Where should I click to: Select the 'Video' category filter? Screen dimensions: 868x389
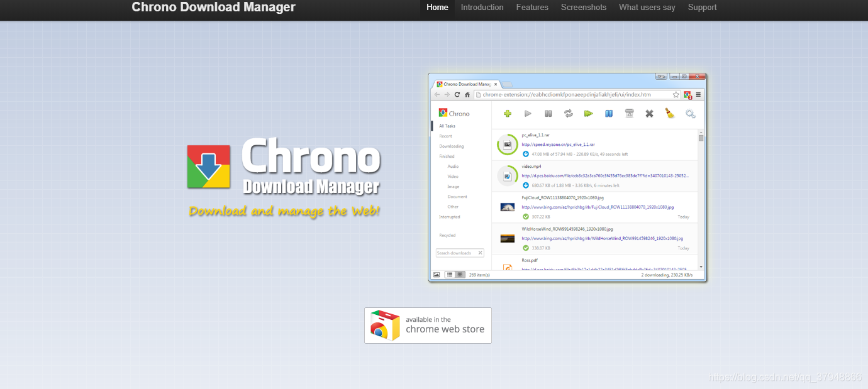(x=453, y=177)
